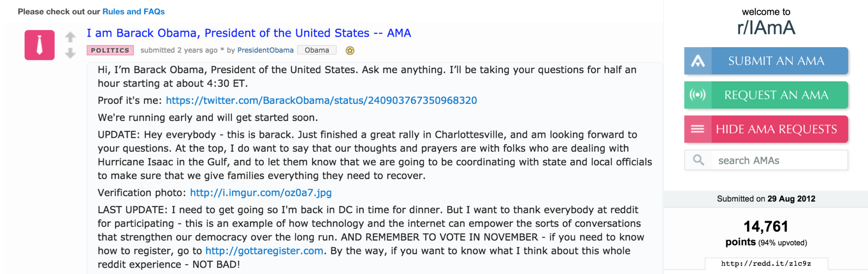Open PresidentObama user profile
Screen dimensions: 868x274
[x=265, y=50]
